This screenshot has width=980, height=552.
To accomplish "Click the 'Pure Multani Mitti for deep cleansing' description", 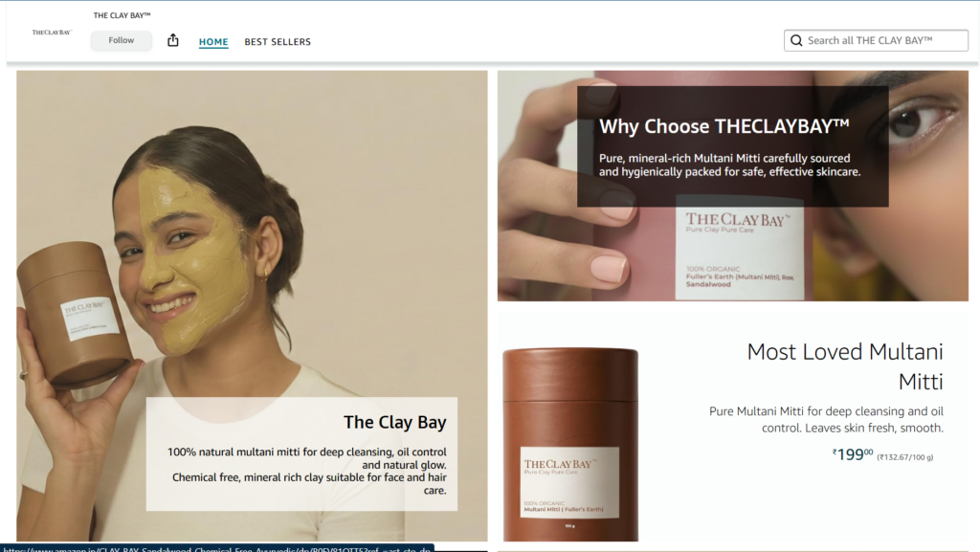I will click(x=826, y=420).
